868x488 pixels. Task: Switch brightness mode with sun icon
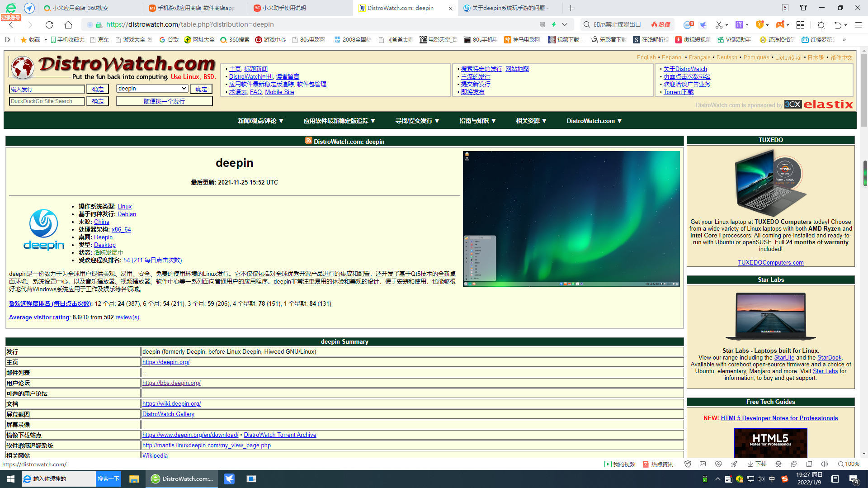click(821, 24)
